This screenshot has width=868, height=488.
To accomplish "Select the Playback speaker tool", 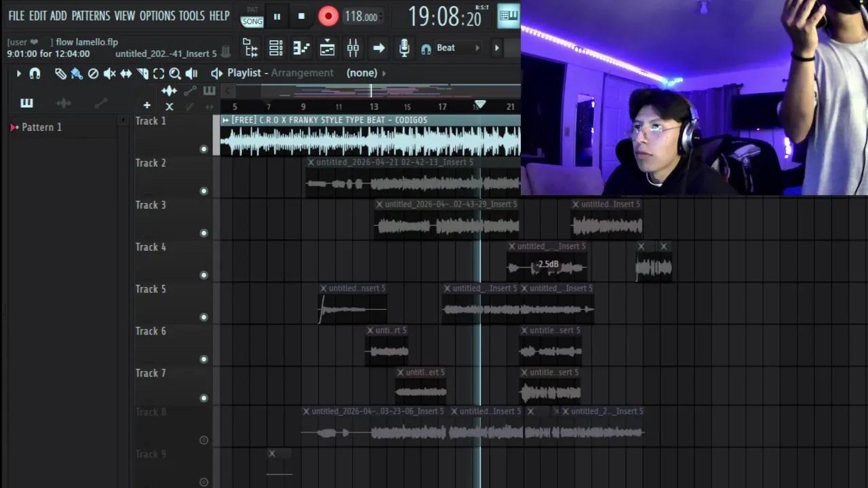I will pos(192,73).
